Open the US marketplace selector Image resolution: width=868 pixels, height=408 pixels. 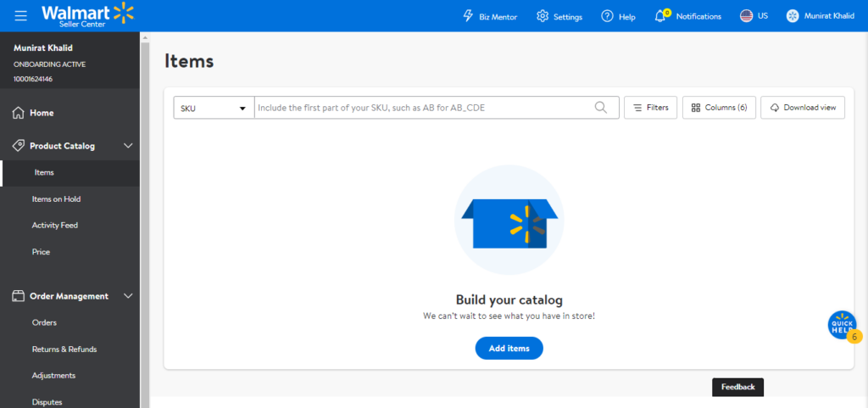tap(754, 16)
